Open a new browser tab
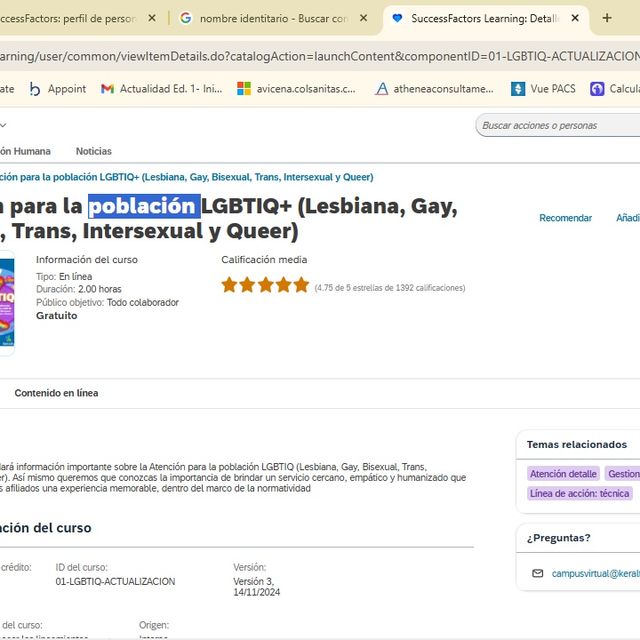 [607, 18]
